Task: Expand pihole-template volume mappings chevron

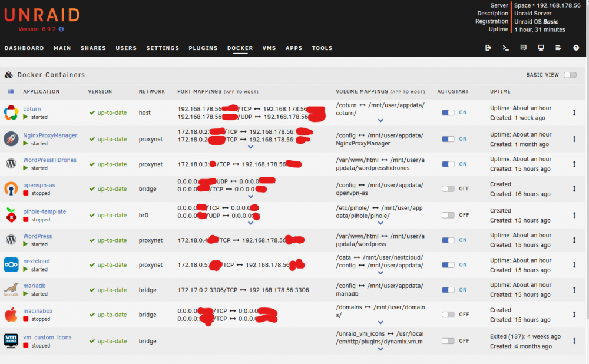Action: pyautogui.click(x=380, y=223)
